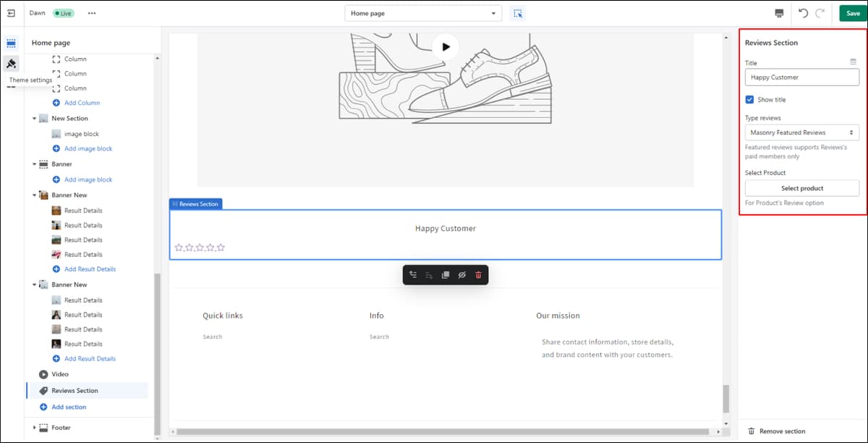Image resolution: width=868 pixels, height=443 pixels.
Task: Collapse the second Banner New node
Action: coord(34,285)
